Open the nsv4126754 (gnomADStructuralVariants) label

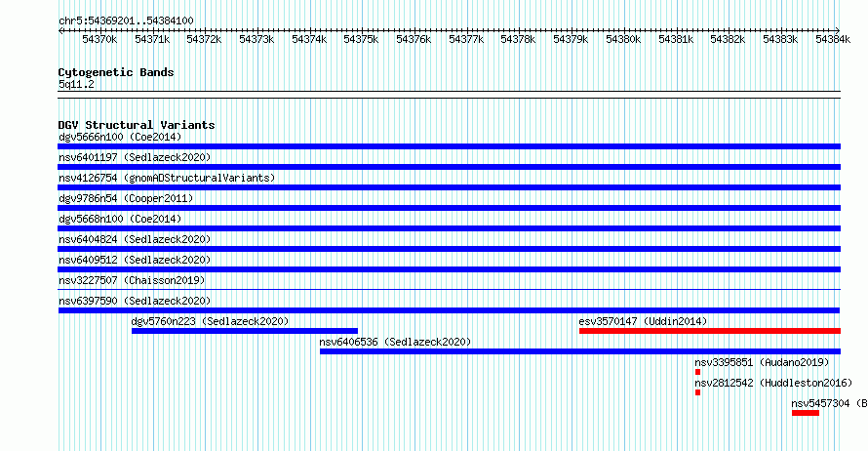click(x=167, y=178)
